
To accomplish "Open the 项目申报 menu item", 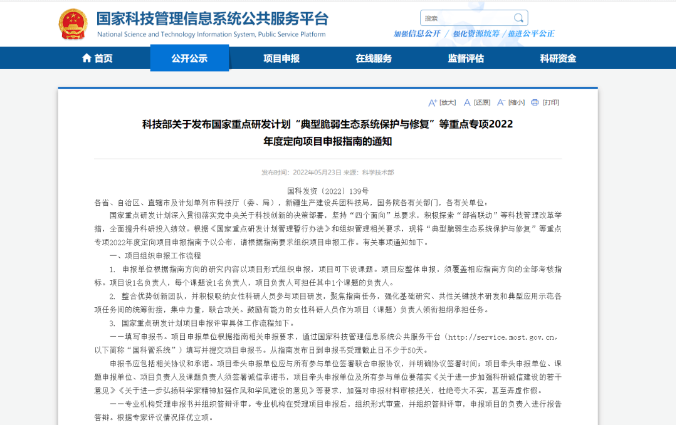I will (x=281, y=58).
